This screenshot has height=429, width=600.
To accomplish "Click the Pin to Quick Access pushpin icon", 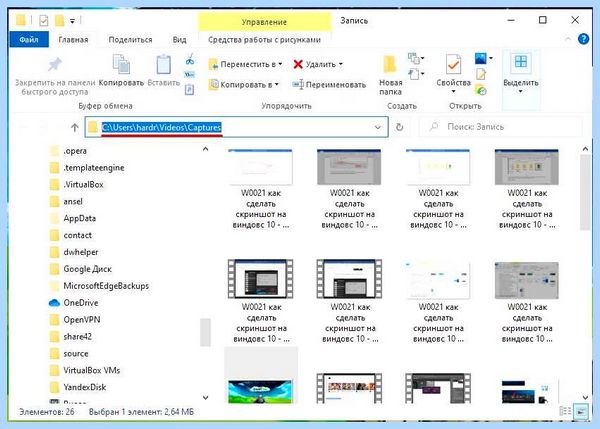I will 55,65.
